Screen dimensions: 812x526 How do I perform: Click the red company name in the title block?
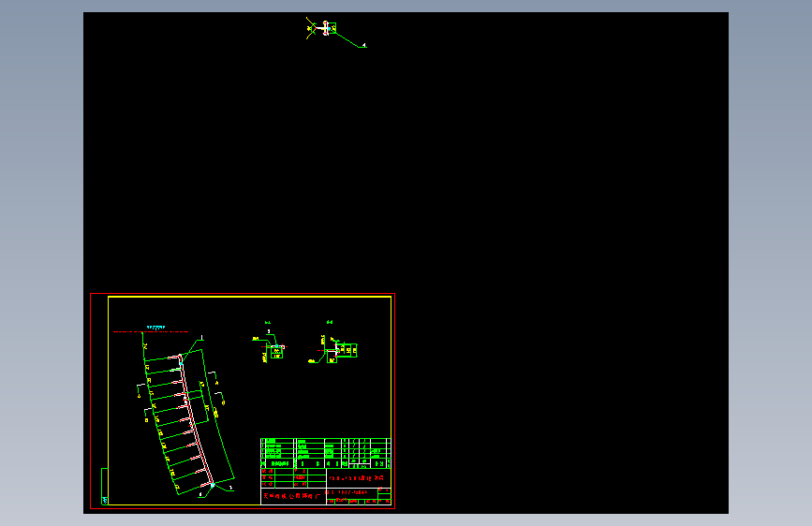(x=291, y=496)
